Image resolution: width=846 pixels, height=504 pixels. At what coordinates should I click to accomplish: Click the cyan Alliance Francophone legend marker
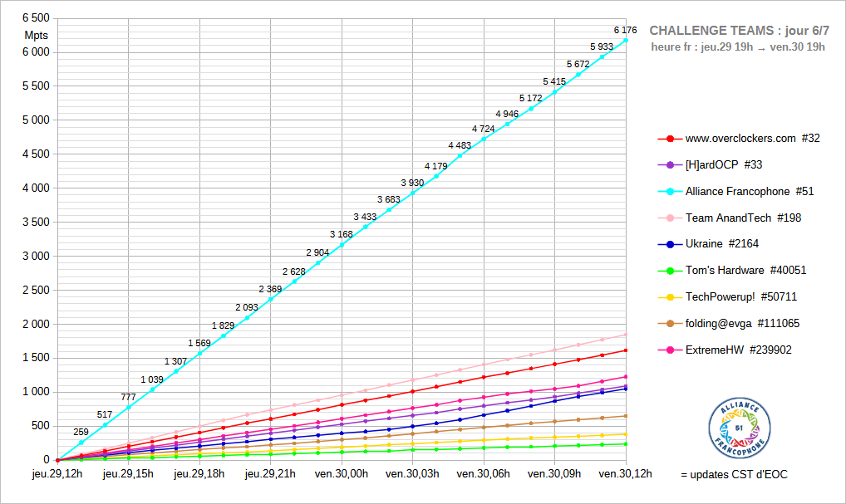click(x=670, y=192)
